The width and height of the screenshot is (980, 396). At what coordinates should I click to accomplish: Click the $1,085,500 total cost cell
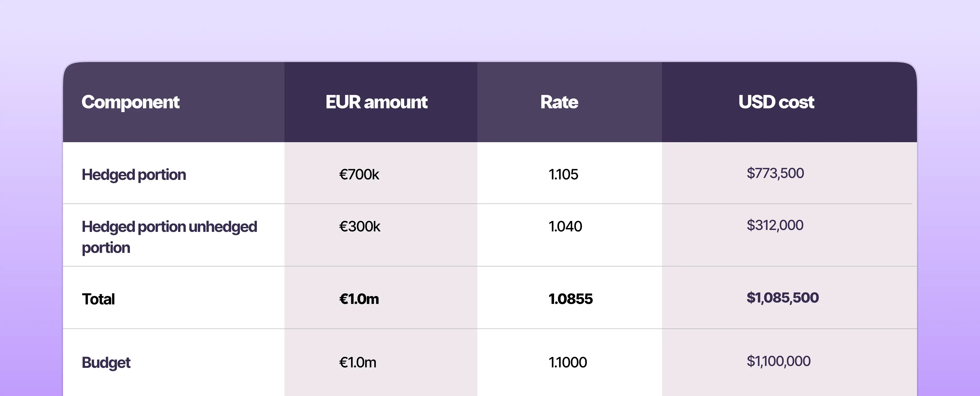(783, 297)
